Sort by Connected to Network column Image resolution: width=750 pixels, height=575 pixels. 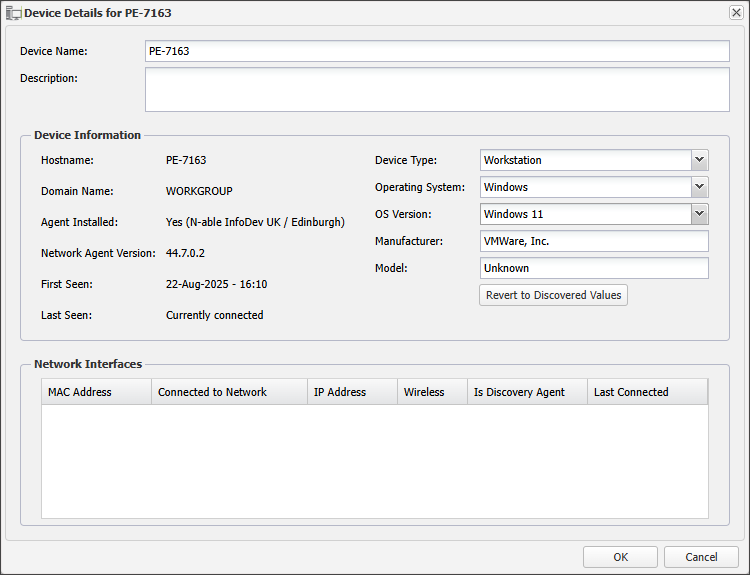pyautogui.click(x=229, y=392)
